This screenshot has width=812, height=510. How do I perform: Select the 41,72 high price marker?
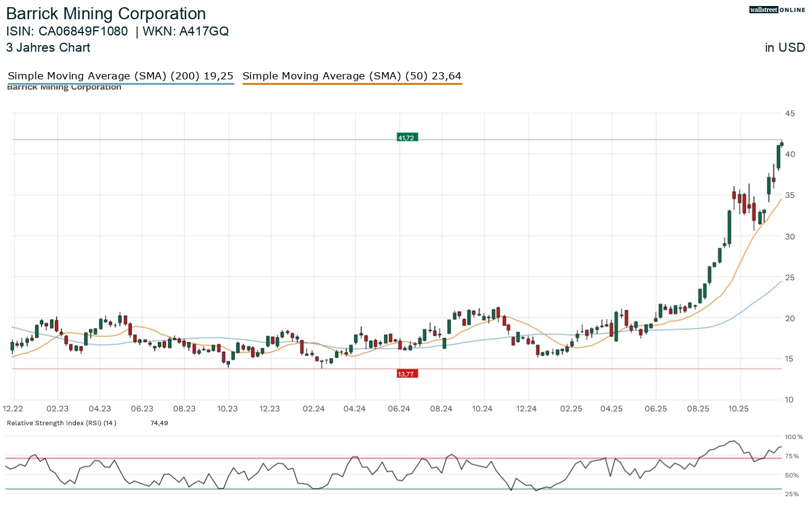click(x=406, y=137)
